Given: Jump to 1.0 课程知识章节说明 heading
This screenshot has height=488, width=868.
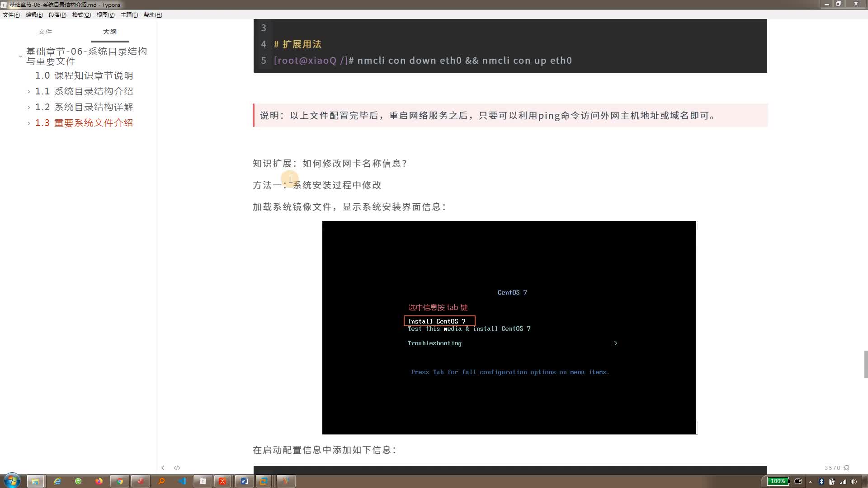Looking at the screenshot, I should click(85, 75).
